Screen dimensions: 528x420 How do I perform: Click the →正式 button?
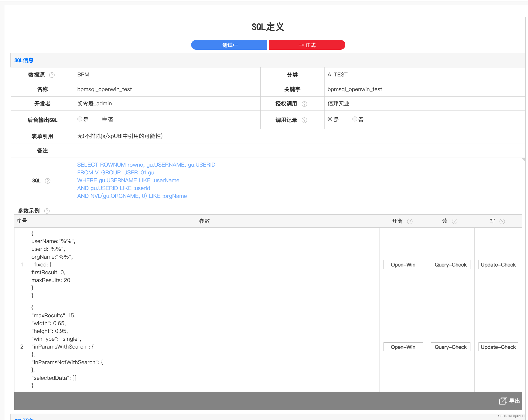click(307, 45)
